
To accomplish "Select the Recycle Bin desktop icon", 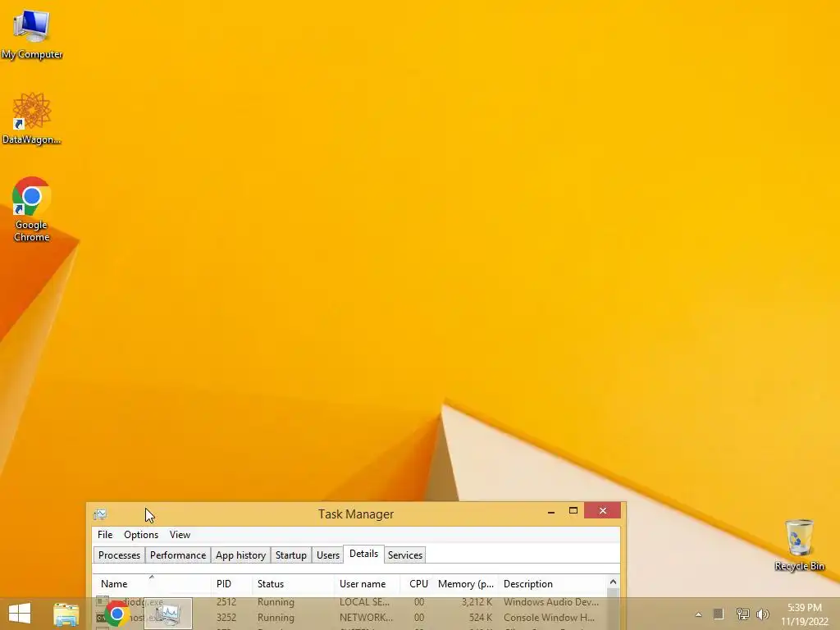I will [x=799, y=545].
